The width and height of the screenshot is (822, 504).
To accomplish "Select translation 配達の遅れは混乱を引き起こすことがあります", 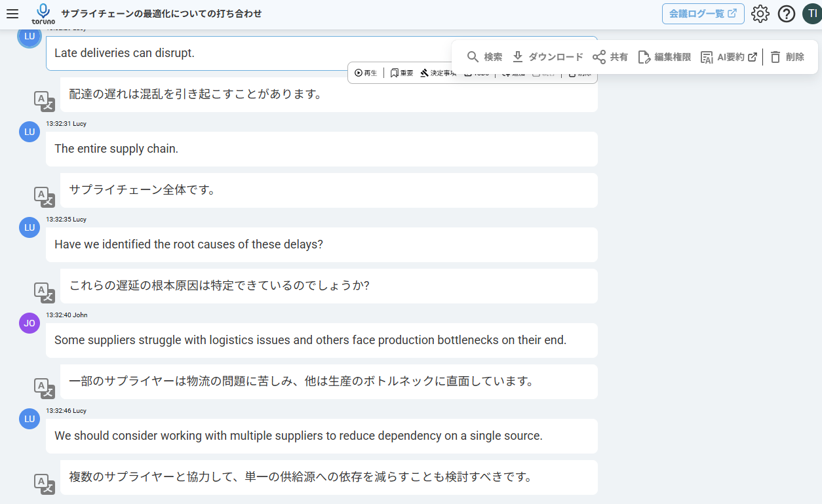I will click(329, 94).
